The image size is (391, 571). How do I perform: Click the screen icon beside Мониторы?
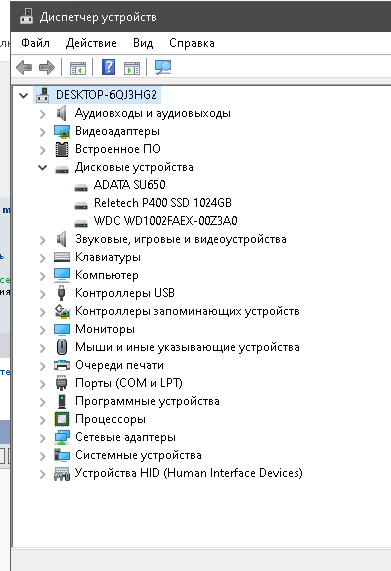tap(62, 329)
